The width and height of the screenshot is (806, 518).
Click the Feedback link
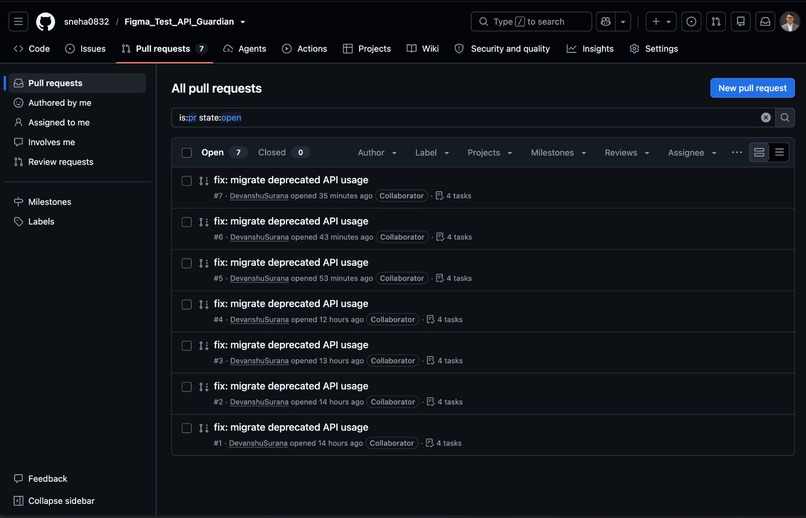click(41, 478)
